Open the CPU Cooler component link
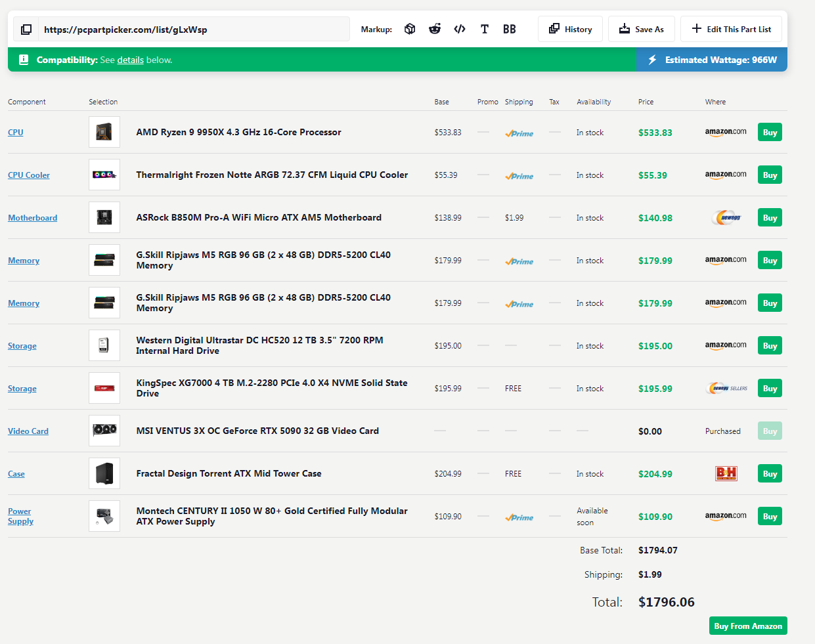Screen dimensions: 815x644 click(29, 175)
